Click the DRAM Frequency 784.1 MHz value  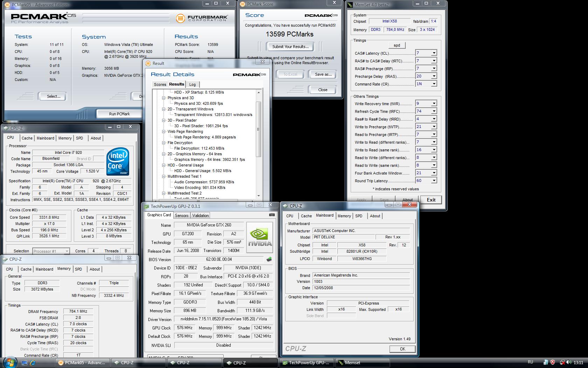tap(78, 311)
